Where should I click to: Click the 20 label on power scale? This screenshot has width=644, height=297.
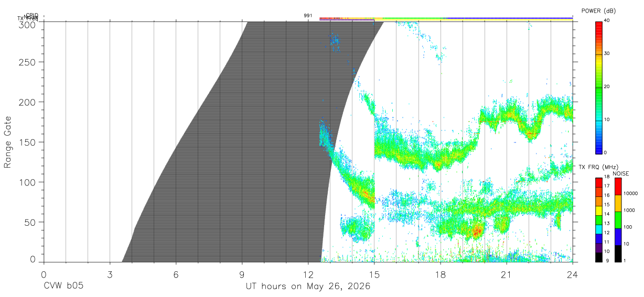point(607,86)
